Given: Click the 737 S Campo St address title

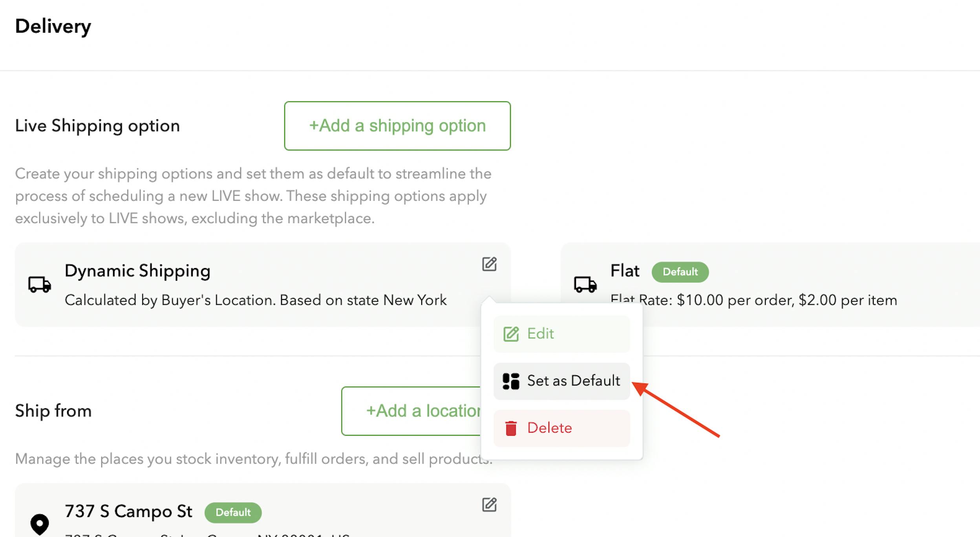Looking at the screenshot, I should tap(128, 511).
